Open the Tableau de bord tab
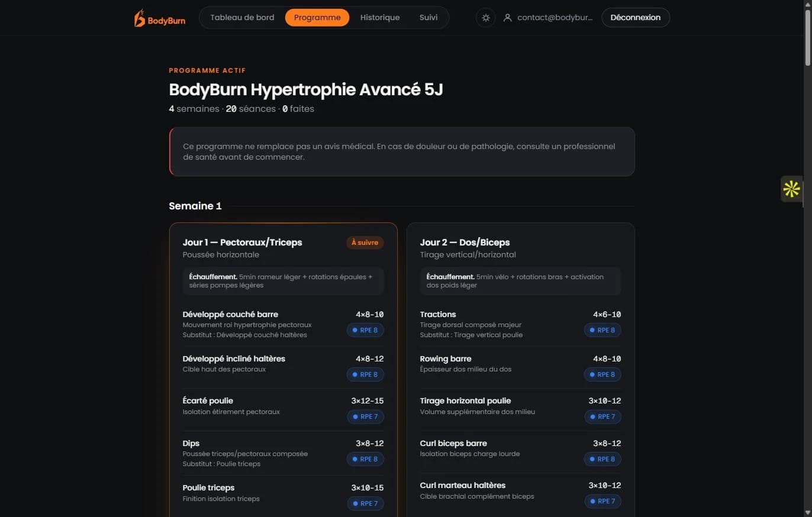Image resolution: width=812 pixels, height=517 pixels. [x=242, y=18]
